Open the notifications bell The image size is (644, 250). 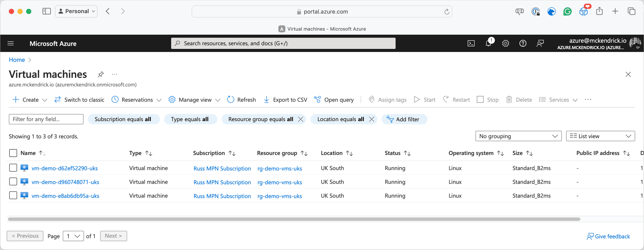[x=488, y=43]
